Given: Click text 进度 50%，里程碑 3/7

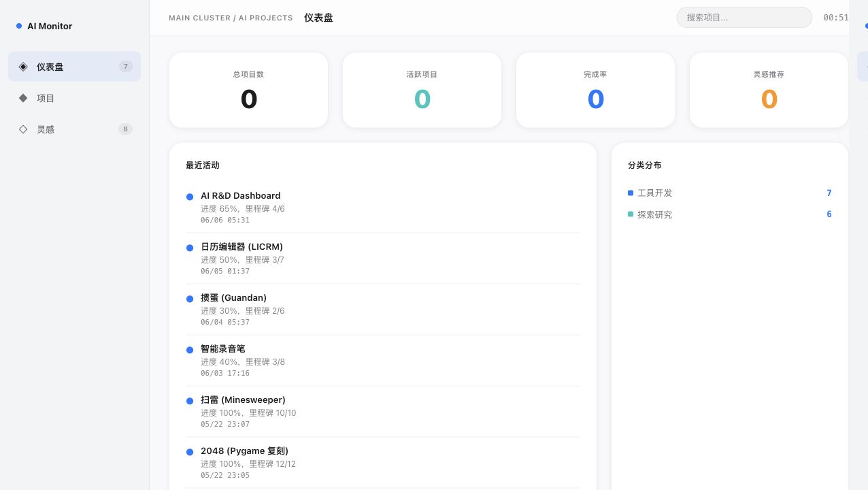Looking at the screenshot, I should pyautogui.click(x=242, y=260).
